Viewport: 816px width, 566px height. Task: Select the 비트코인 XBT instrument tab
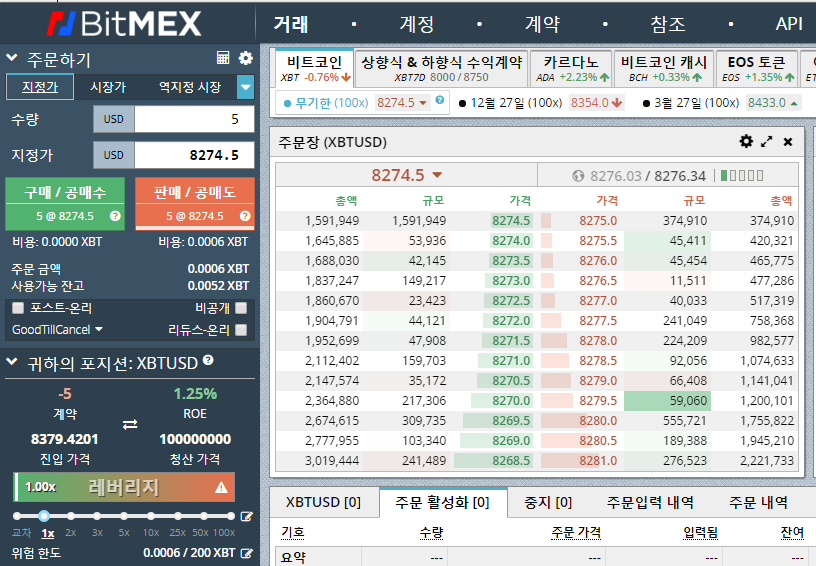pos(314,69)
